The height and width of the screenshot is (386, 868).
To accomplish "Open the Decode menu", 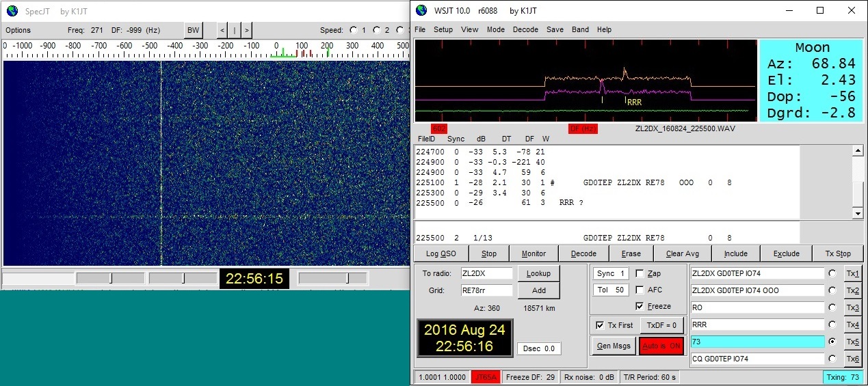I will [525, 29].
